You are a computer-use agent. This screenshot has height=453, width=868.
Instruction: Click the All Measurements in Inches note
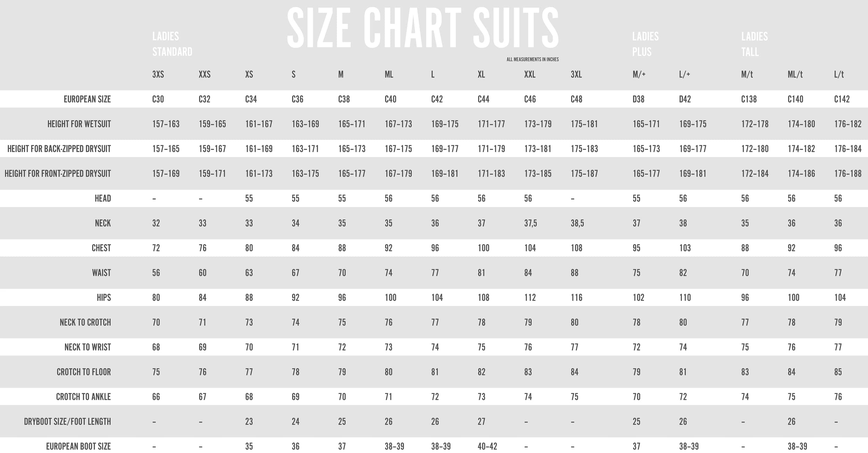[532, 59]
